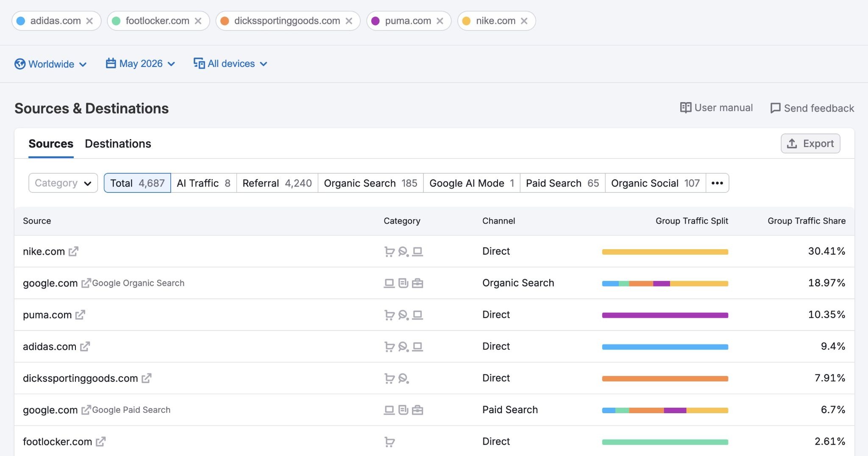The height and width of the screenshot is (456, 868).
Task: Click the nike.com yellow traffic split bar
Action: [665, 252]
